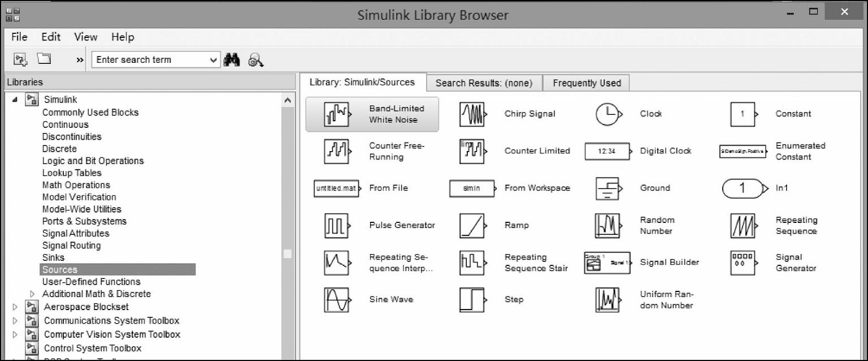Select the Pulse Generator block icon
868x361 pixels.
(338, 226)
